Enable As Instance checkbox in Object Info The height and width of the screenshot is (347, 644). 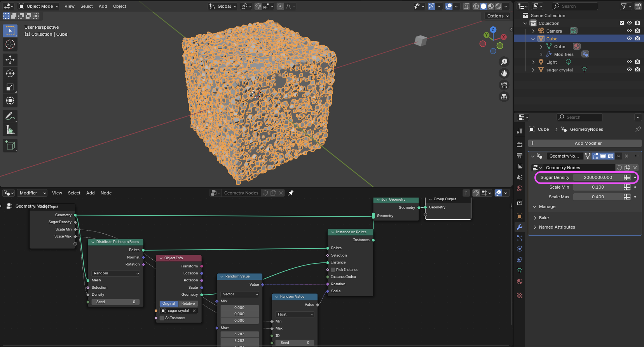(162, 318)
